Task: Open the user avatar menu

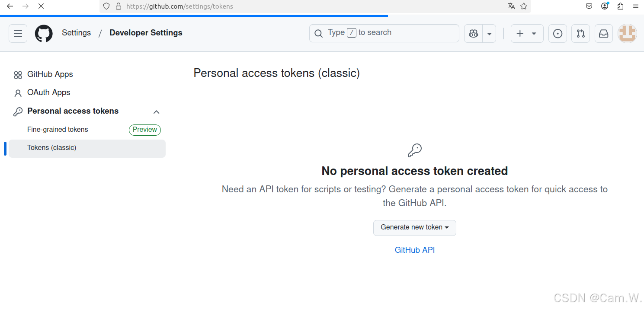Action: [627, 33]
